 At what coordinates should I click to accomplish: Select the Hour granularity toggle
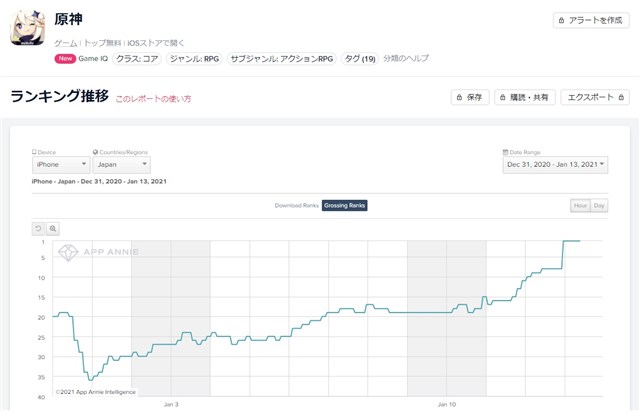tap(580, 205)
